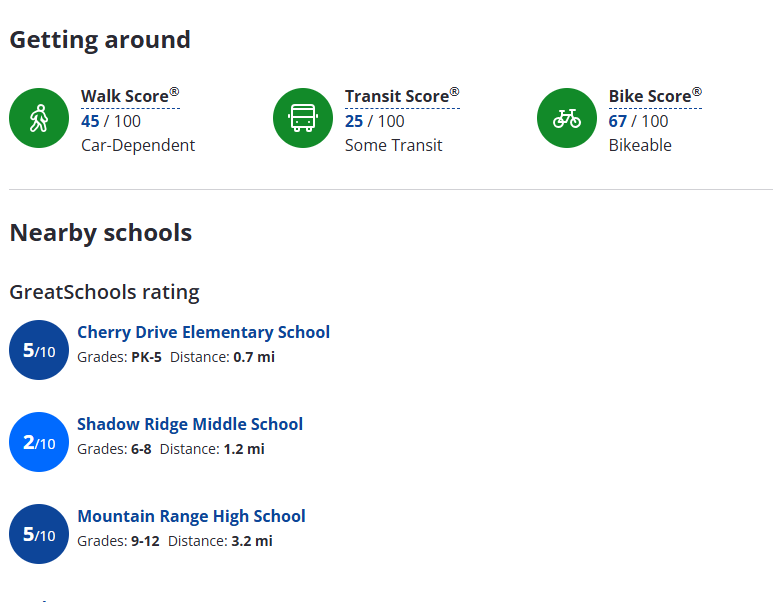Screen dimensions: 773x602
Task: Open Mountain Range High School page
Action: pyautogui.click(x=191, y=516)
